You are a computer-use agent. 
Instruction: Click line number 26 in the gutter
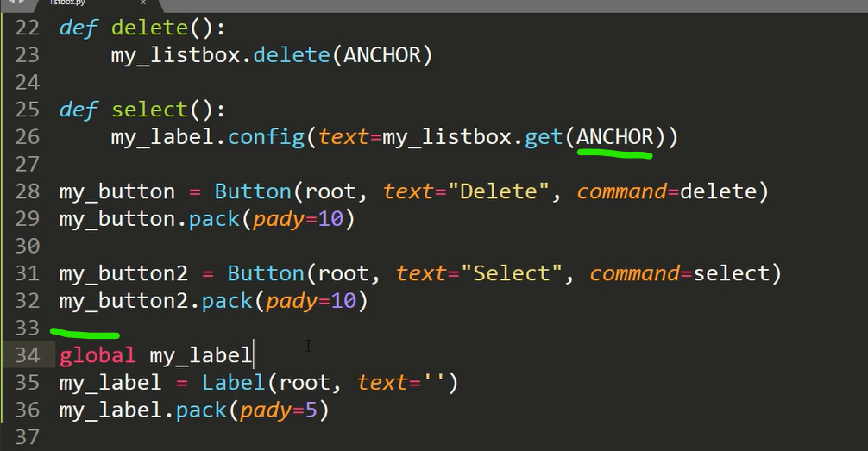[x=28, y=137]
